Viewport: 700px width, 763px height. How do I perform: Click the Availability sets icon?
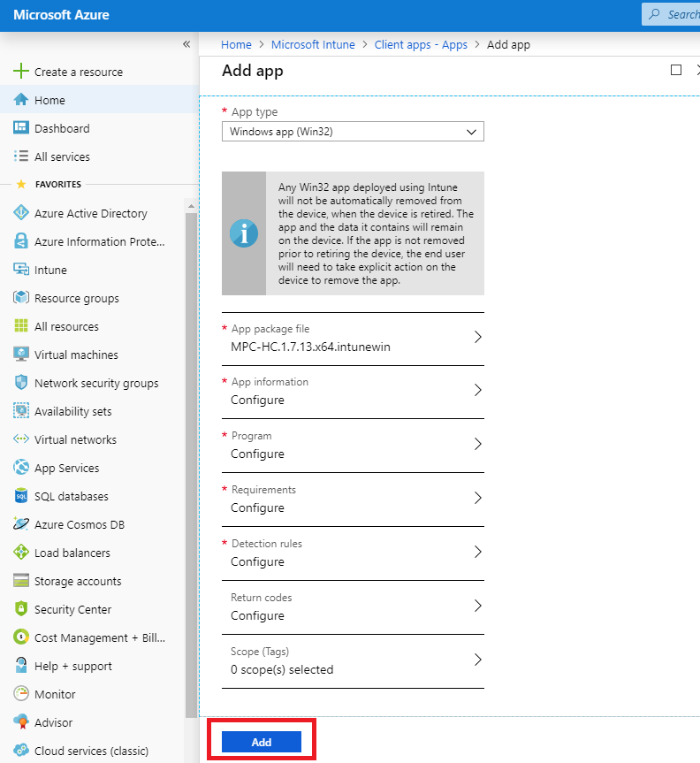point(21,411)
